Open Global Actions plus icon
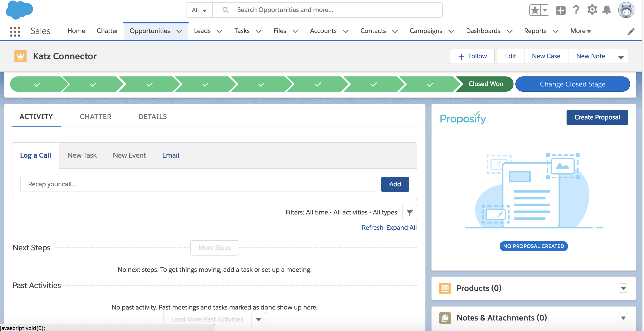 pos(561,11)
